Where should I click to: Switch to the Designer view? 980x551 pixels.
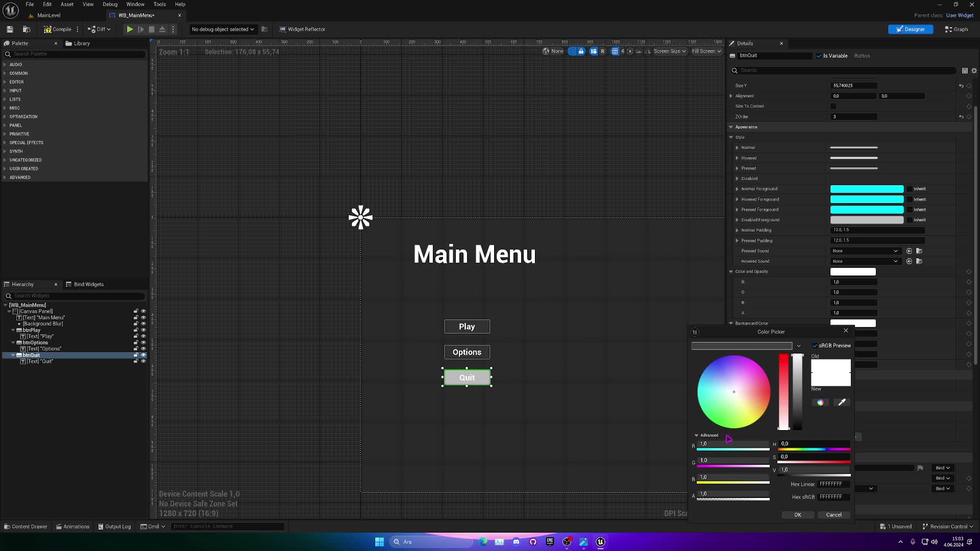[x=910, y=29]
